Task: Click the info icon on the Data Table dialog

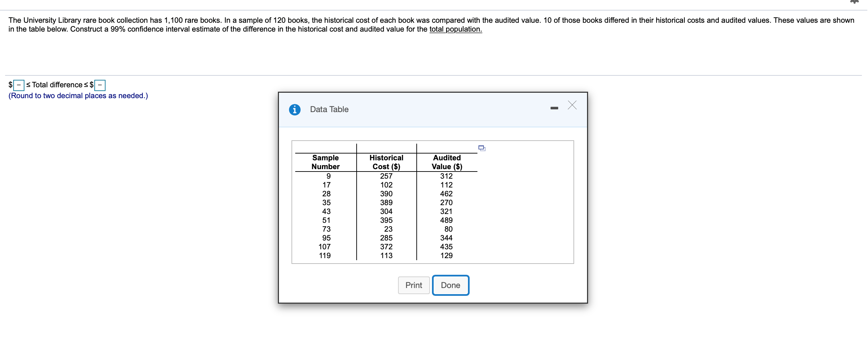Action: coord(294,109)
